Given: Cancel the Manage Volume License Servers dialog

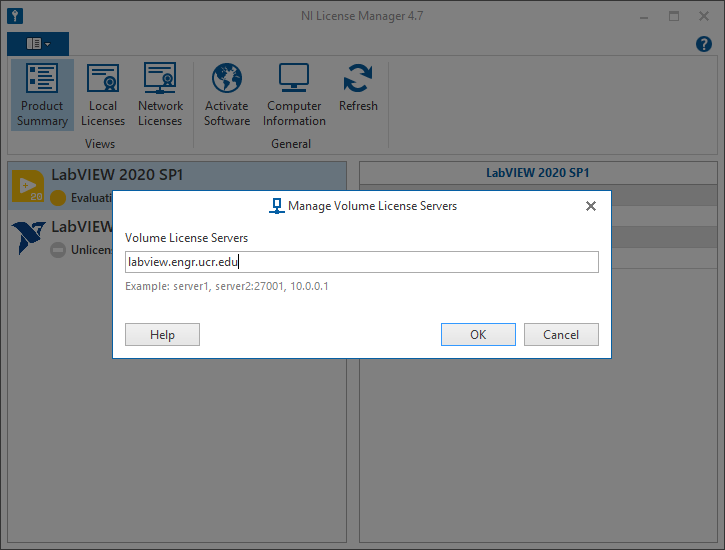Looking at the screenshot, I should (x=561, y=335).
